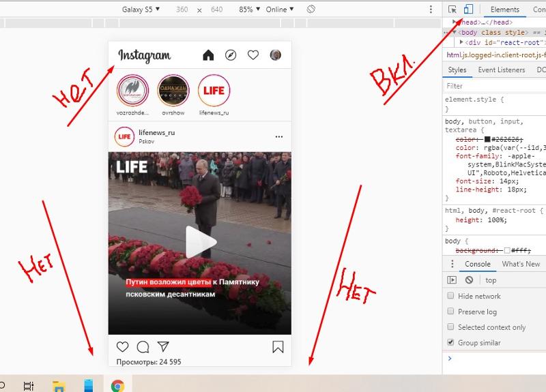Switch to the Event Listeners tab

tap(502, 70)
